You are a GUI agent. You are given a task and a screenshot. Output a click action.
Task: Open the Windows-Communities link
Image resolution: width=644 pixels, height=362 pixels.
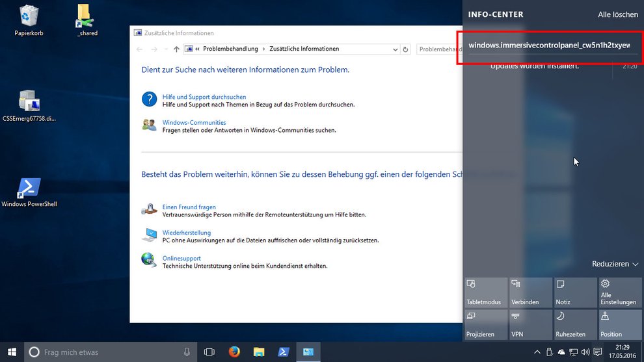[x=194, y=122]
